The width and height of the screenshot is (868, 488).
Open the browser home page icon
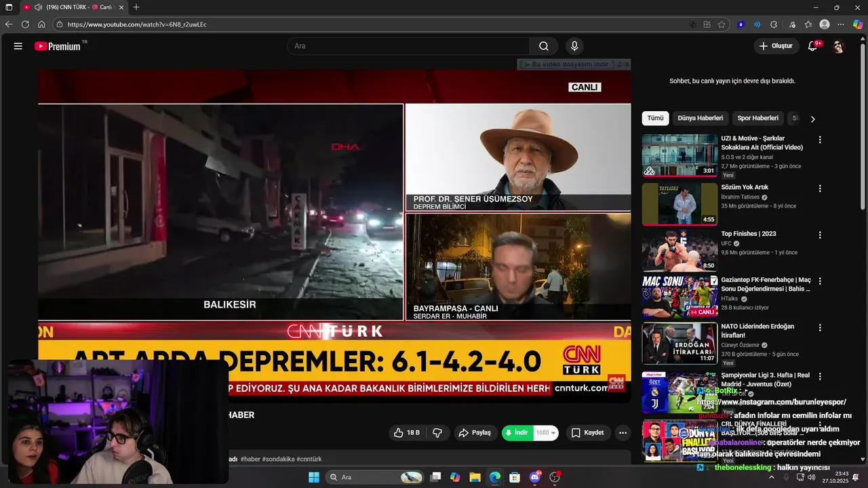41,24
